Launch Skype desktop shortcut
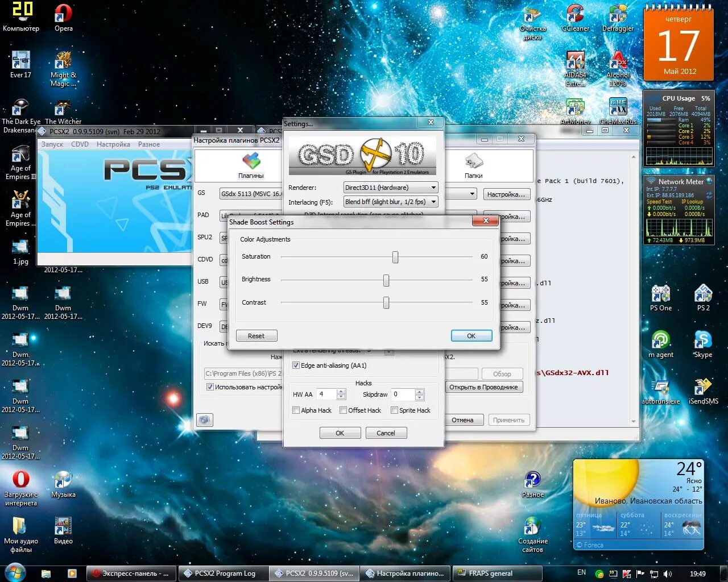Viewport: 728px width, 582px height. (x=703, y=343)
